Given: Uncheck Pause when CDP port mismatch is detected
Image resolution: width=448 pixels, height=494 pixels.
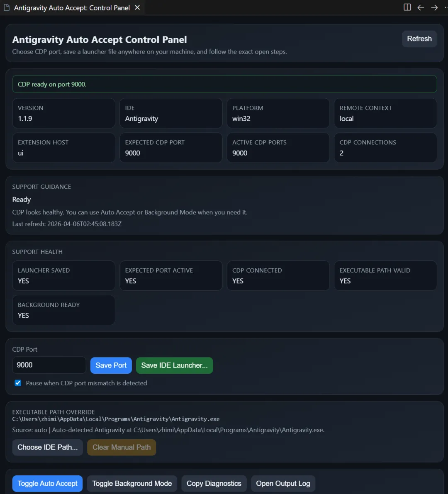Looking at the screenshot, I should click(x=18, y=383).
